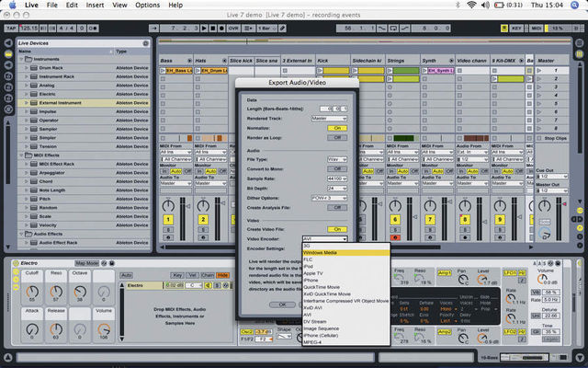Viewport: 588px width, 368px height.
Task: Open the Options menu
Action: click(147, 5)
